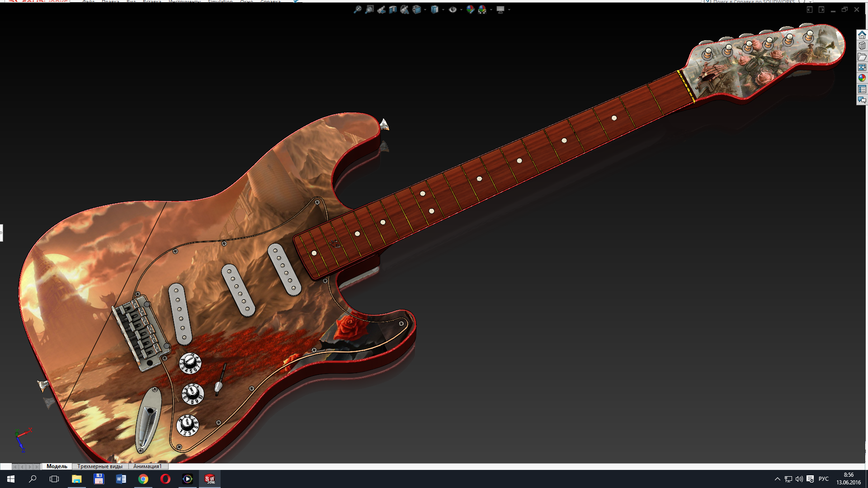Expand the View Settings dropdown arrow
The image size is (868, 488).
pos(509,9)
